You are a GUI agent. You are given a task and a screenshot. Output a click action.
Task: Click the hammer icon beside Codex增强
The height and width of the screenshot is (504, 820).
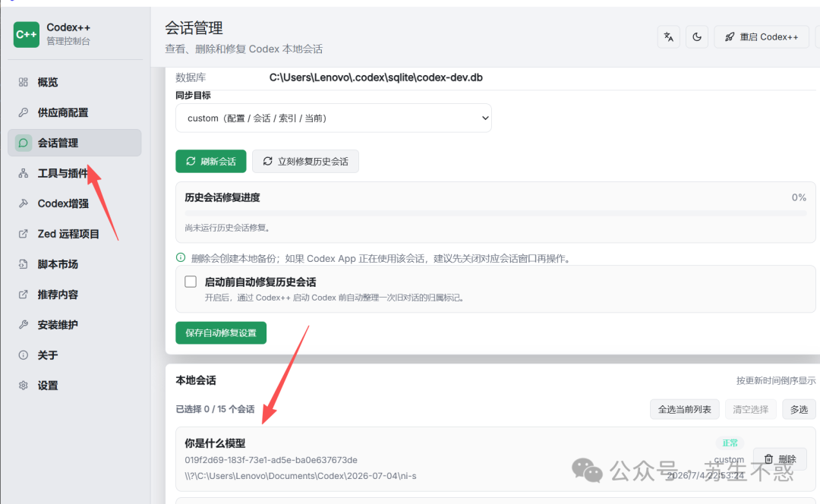[23, 203]
